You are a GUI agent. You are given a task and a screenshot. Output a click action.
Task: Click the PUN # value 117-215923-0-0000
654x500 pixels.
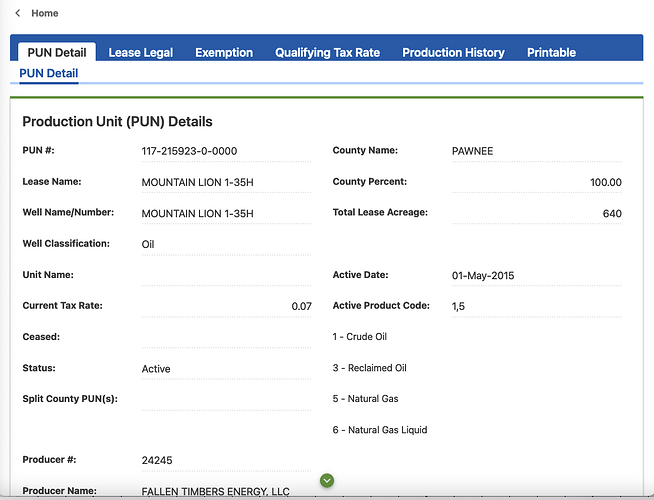point(189,151)
